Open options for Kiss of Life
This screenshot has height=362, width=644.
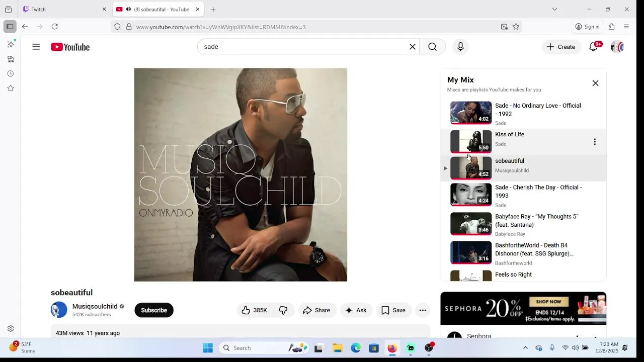(x=595, y=142)
